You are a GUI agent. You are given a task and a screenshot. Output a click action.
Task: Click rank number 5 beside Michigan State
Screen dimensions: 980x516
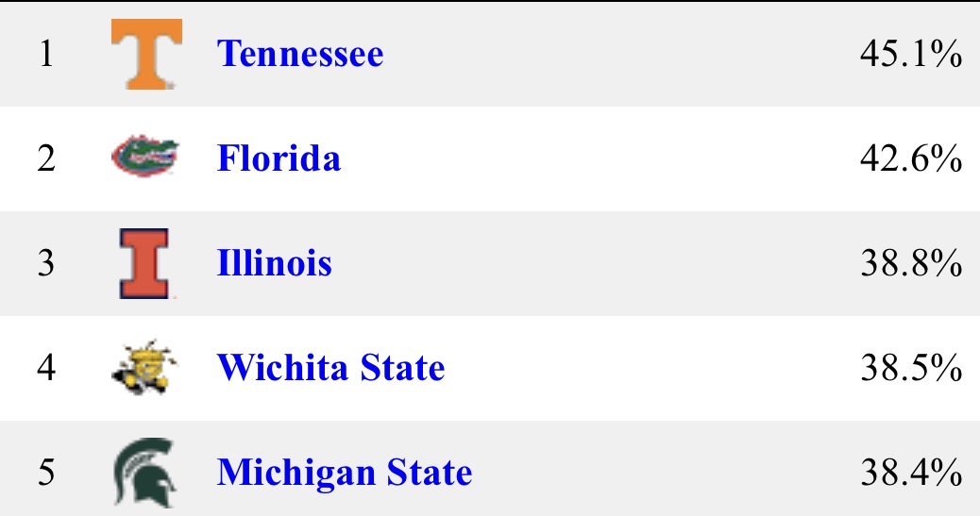pos(46,472)
